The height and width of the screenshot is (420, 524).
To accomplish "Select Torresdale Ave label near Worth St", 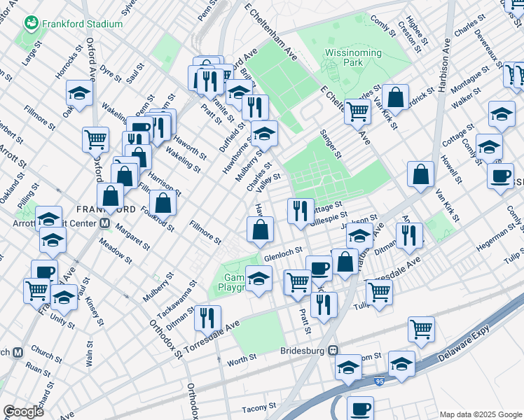I will [x=212, y=336].
